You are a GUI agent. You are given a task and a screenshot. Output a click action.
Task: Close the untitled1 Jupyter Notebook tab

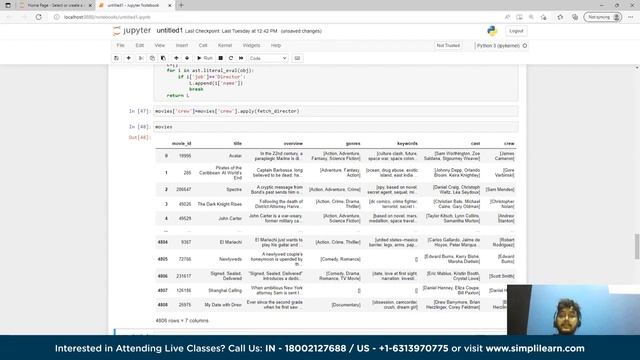(x=170, y=6)
